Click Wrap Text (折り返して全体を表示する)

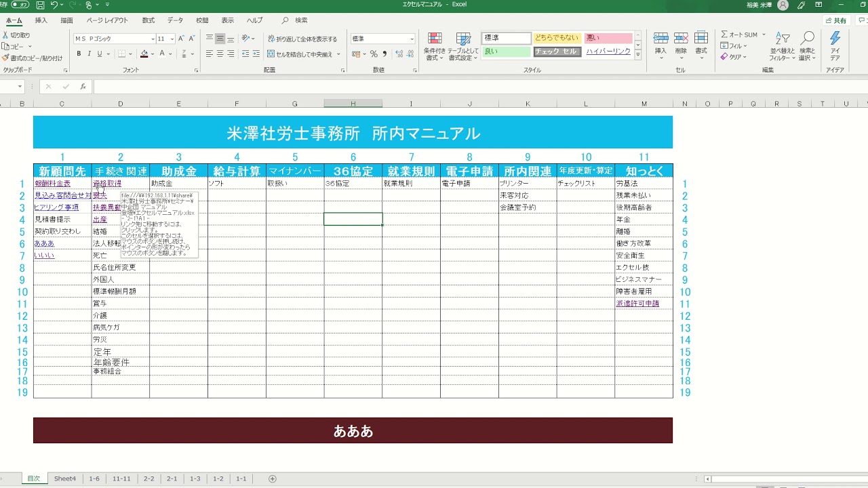pos(302,39)
